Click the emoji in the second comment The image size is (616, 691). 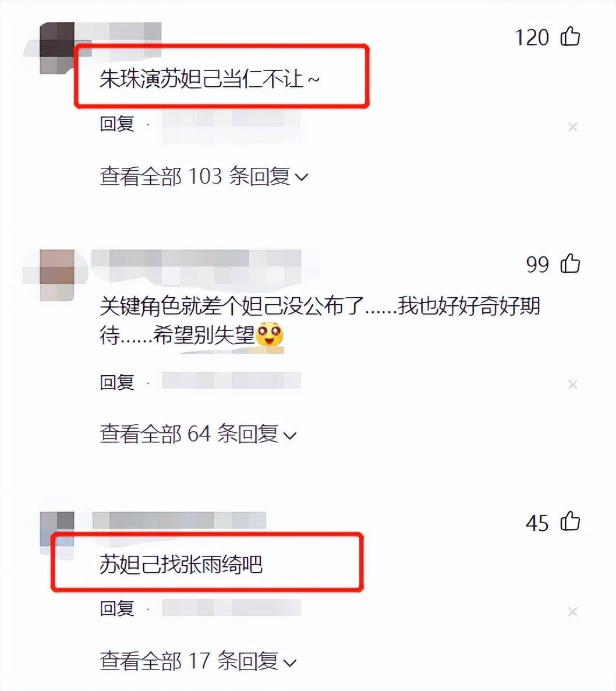(x=270, y=335)
